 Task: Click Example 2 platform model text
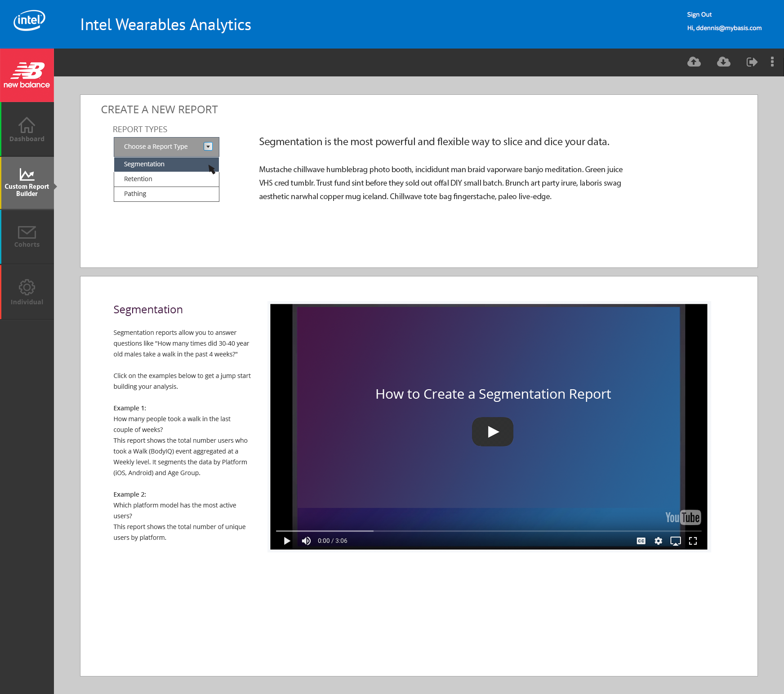180,516
